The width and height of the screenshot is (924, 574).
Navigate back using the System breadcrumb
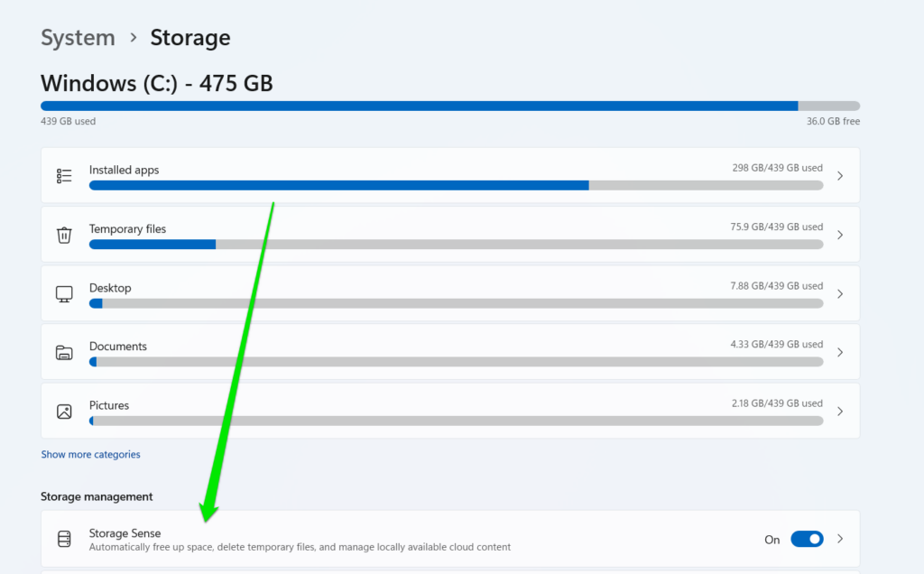click(x=78, y=38)
